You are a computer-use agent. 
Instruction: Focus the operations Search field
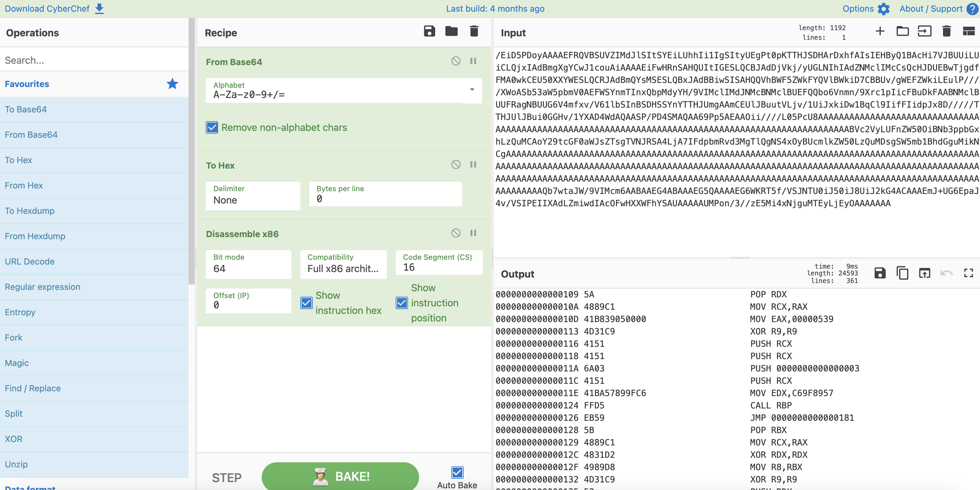[94, 60]
